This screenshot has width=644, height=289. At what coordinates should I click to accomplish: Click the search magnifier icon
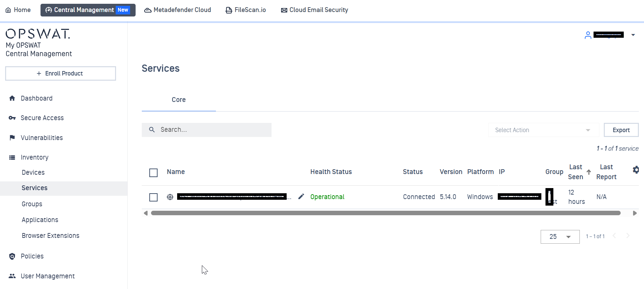(152, 130)
